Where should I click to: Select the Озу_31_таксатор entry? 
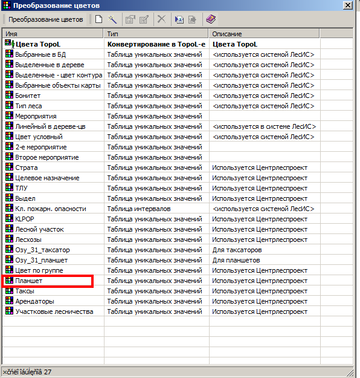[x=42, y=250]
